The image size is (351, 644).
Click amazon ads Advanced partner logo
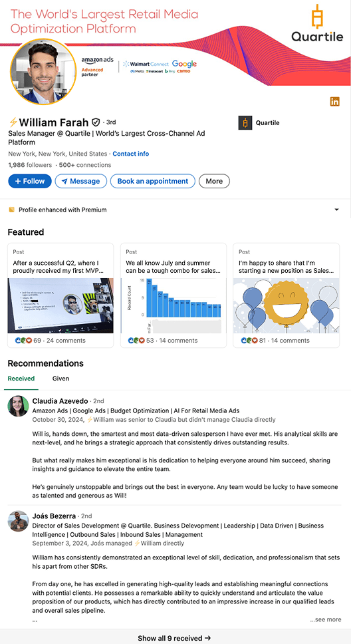coord(97,67)
